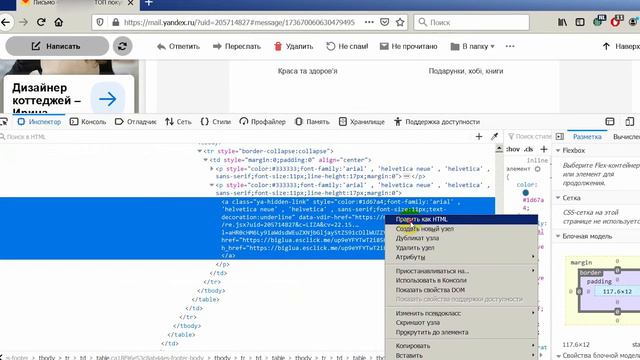Open the Копировать submenu

click(x=461, y=346)
